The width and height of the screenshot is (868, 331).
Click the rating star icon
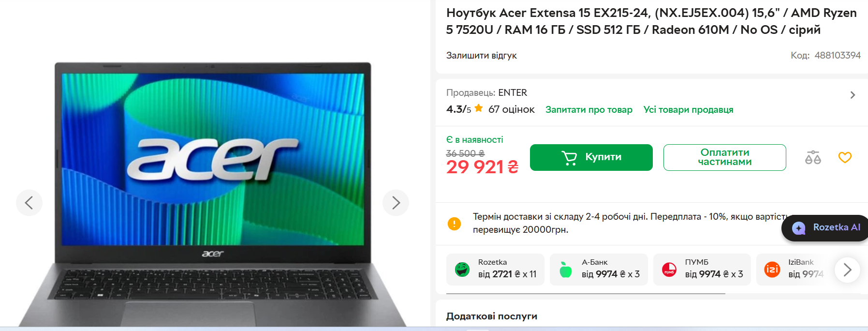coord(479,108)
